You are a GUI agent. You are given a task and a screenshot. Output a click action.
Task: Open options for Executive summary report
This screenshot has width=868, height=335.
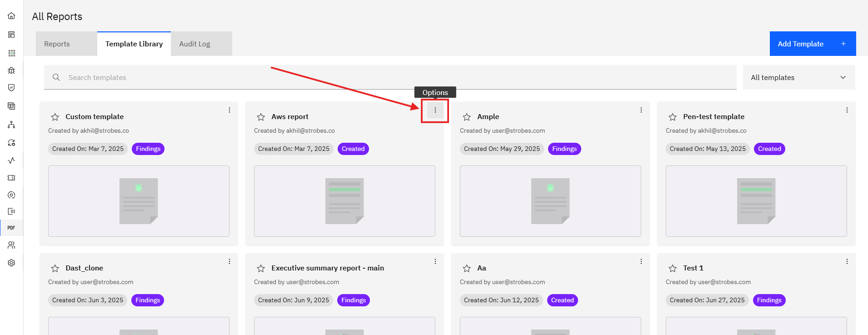(435, 261)
